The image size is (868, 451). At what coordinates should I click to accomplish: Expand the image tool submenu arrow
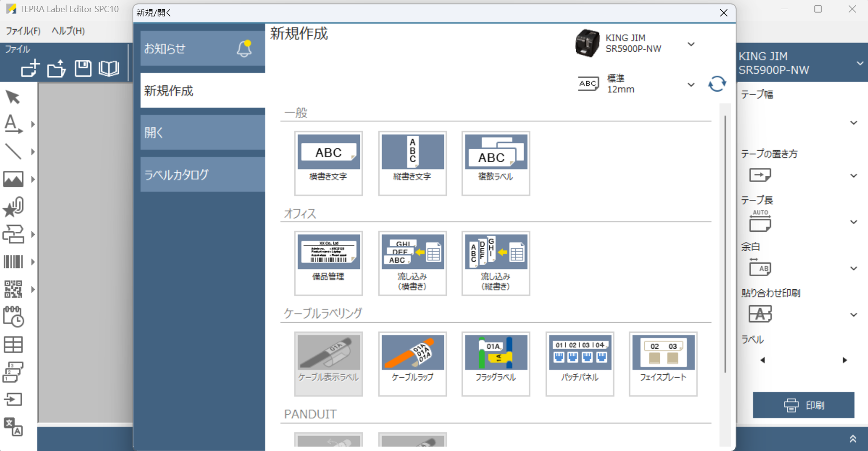coord(33,179)
